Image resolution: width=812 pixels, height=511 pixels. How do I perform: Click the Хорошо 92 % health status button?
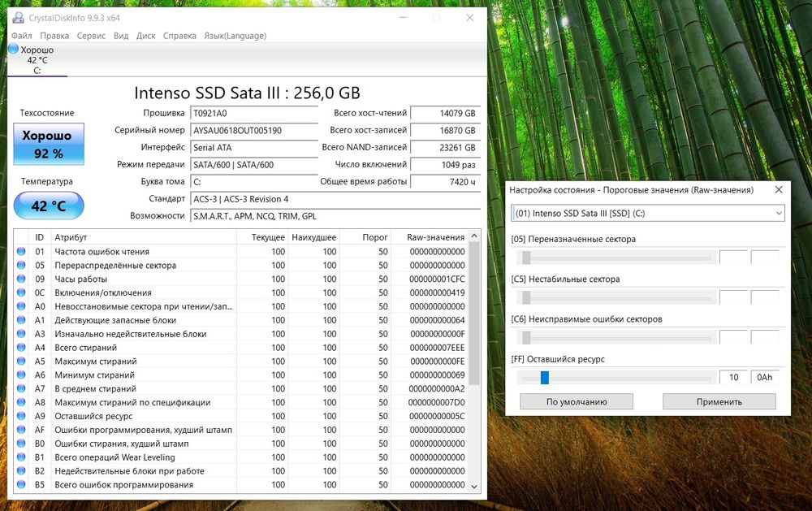(49, 144)
